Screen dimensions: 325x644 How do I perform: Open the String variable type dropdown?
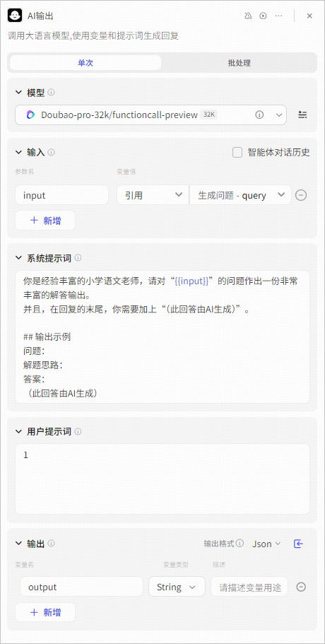pos(177,587)
